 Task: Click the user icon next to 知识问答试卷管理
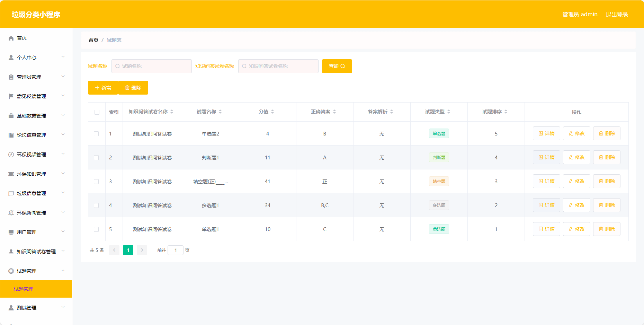[11, 252]
